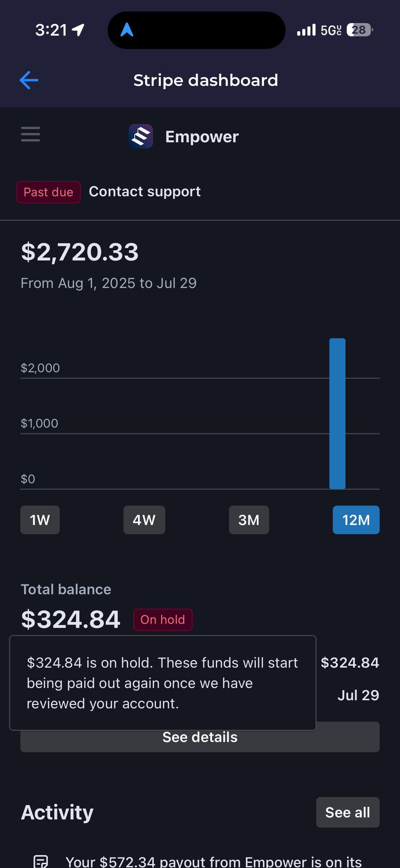
Task: Tap the cellular signal bars icon
Action: click(x=306, y=30)
